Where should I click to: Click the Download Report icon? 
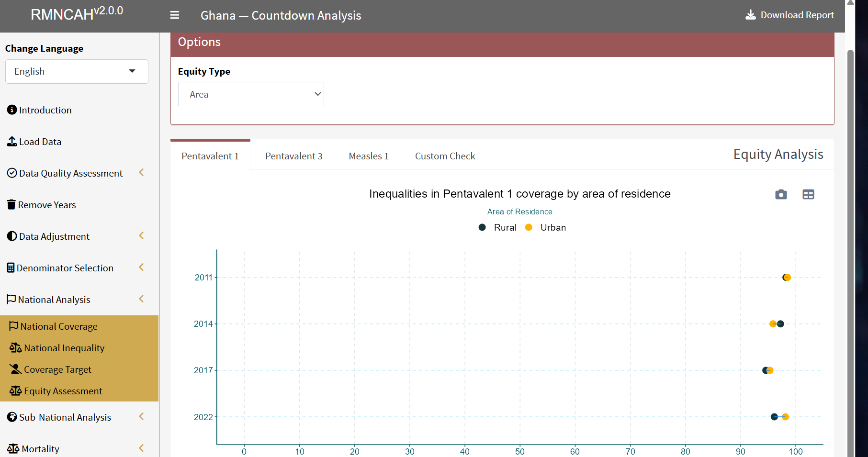pyautogui.click(x=751, y=15)
